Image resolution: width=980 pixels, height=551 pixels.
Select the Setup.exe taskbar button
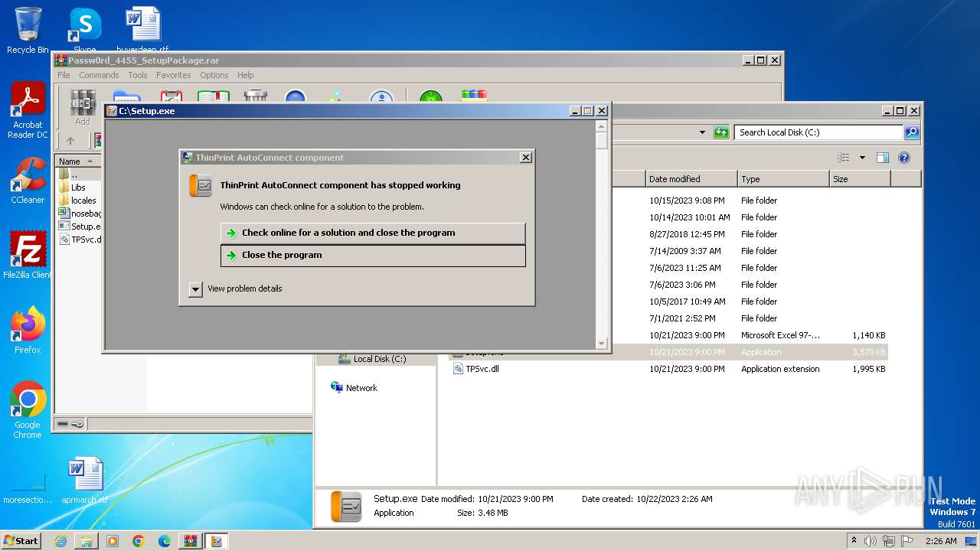coord(217,541)
